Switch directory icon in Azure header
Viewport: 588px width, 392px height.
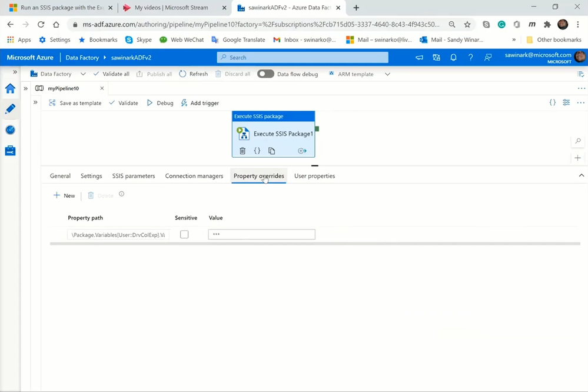[x=436, y=58]
